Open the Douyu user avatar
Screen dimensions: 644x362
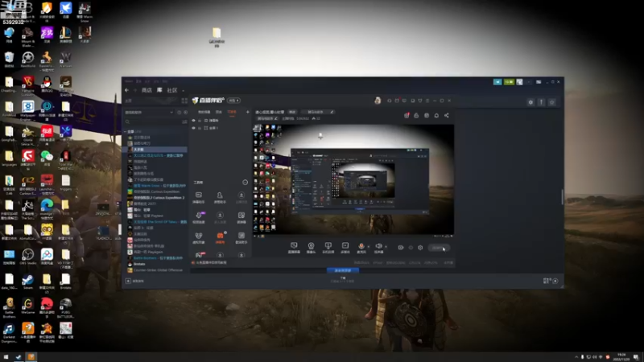tap(378, 101)
